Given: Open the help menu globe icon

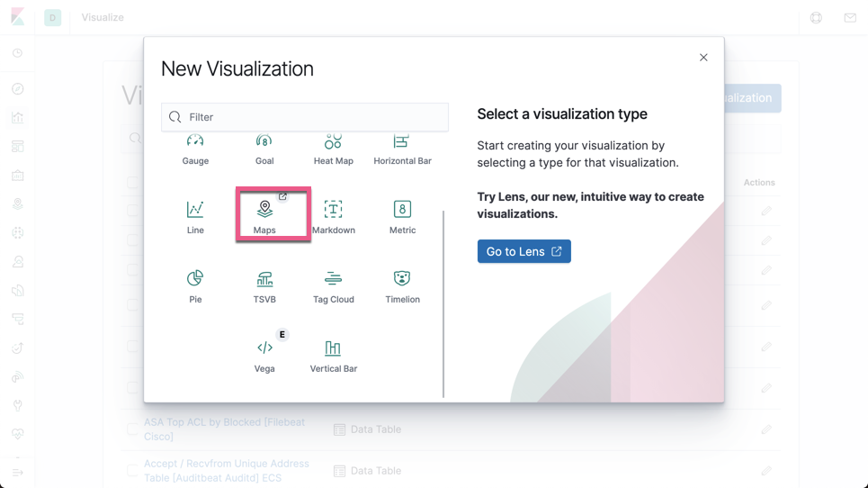Looking at the screenshot, I should click(816, 18).
